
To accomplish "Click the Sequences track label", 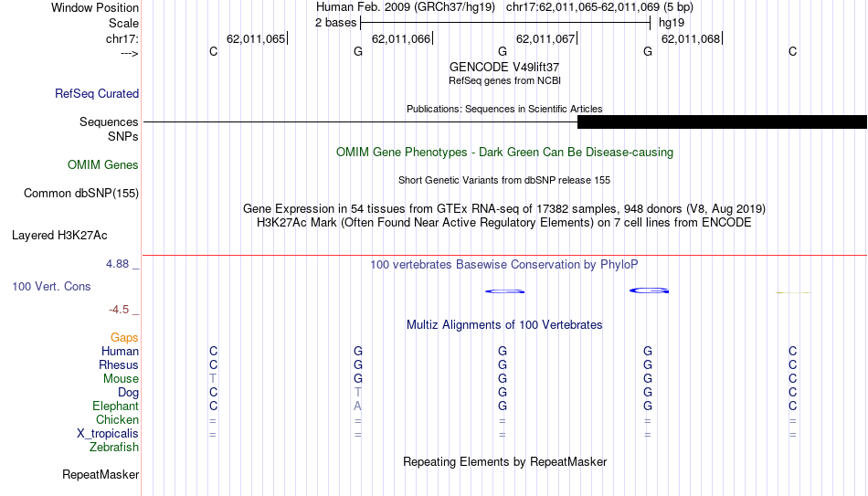I will tap(109, 121).
